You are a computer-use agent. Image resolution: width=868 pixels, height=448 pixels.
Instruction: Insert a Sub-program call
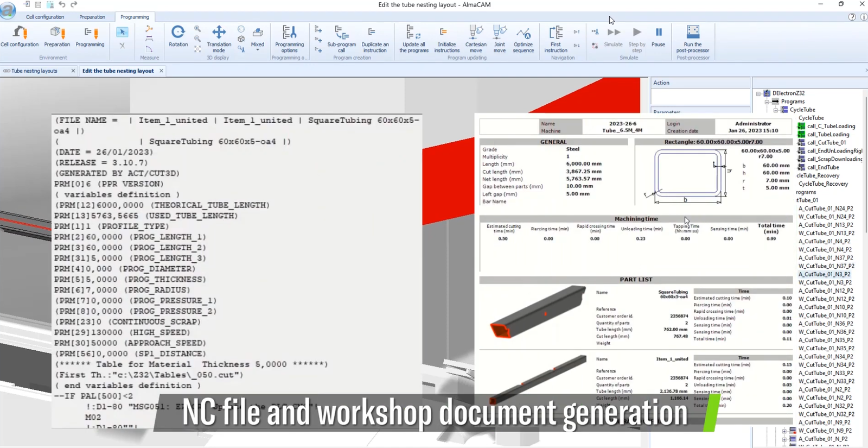click(342, 39)
